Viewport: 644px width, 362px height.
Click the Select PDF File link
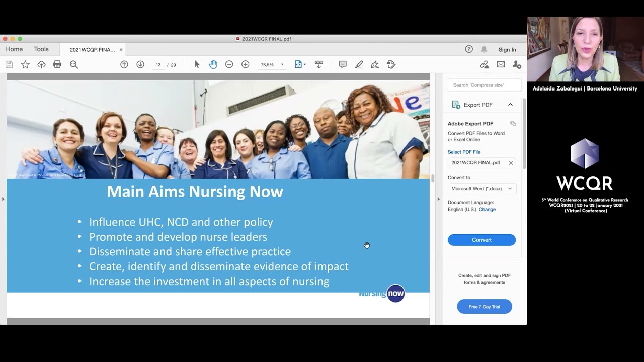(x=464, y=152)
